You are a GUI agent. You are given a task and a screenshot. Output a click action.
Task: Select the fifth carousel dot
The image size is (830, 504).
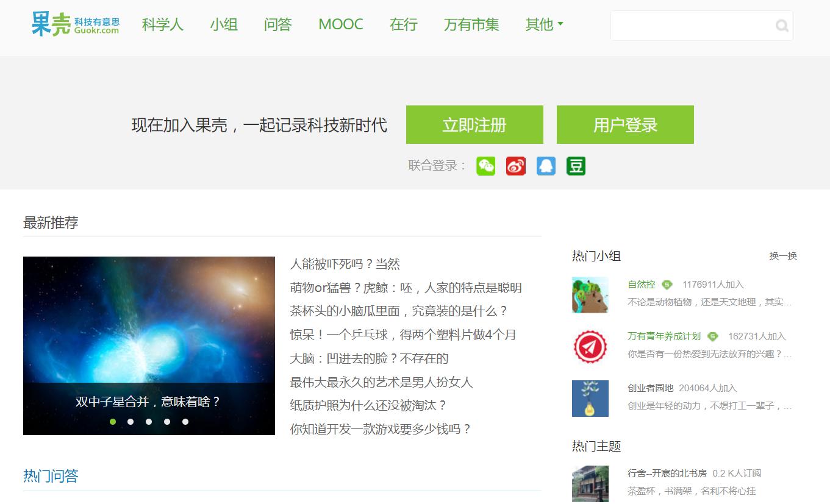click(x=185, y=422)
